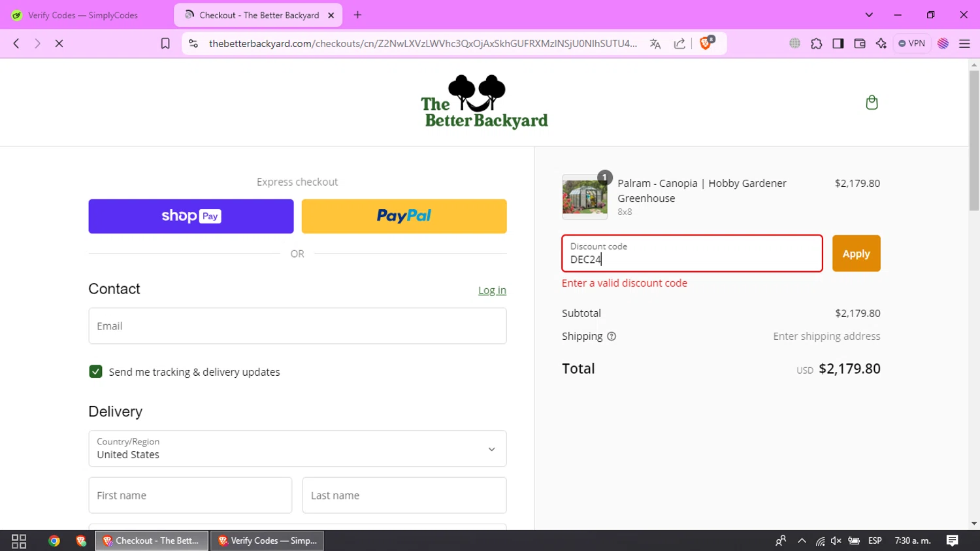The image size is (980, 551).
Task: Close the Checkout - The Better Backyard tab
Action: (331, 15)
